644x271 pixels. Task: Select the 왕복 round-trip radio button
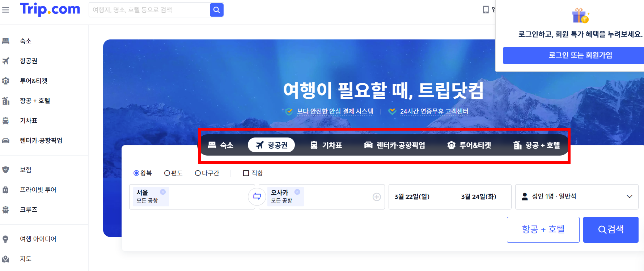[136, 173]
